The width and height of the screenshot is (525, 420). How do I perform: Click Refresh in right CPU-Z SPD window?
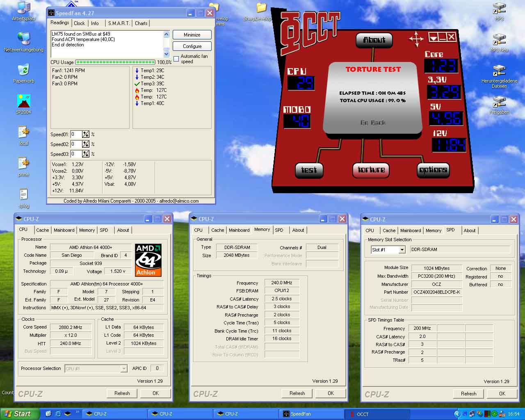click(x=468, y=393)
